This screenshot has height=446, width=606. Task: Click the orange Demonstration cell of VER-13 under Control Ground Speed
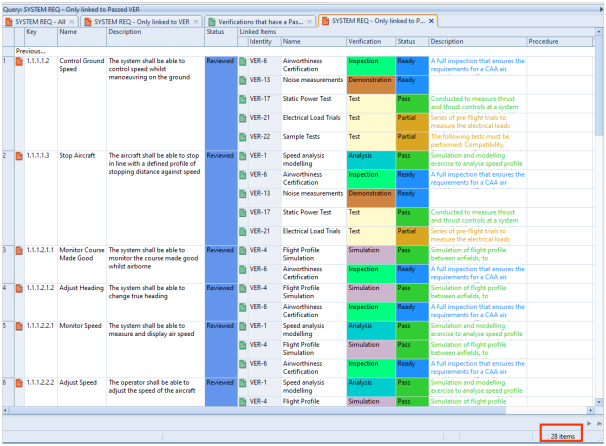click(371, 85)
